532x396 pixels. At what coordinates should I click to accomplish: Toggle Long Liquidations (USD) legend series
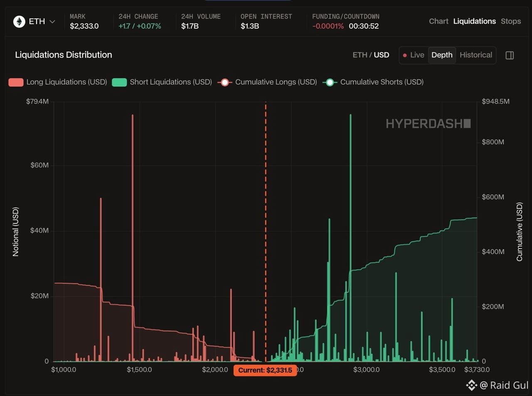coord(58,82)
